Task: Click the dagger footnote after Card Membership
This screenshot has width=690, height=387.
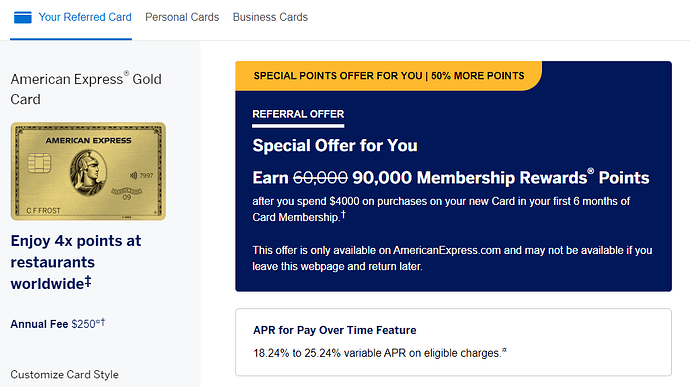Action: [x=343, y=214]
